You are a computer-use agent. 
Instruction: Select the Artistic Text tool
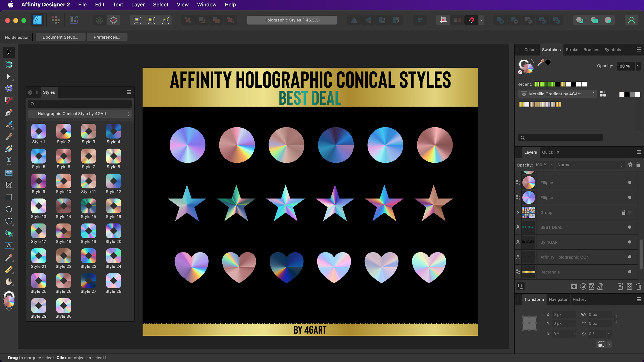click(x=9, y=245)
